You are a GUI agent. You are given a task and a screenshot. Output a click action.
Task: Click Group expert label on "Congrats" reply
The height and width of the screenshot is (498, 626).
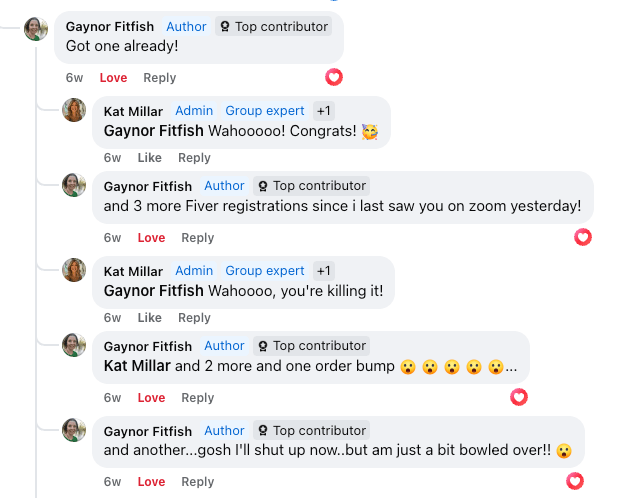pos(265,111)
